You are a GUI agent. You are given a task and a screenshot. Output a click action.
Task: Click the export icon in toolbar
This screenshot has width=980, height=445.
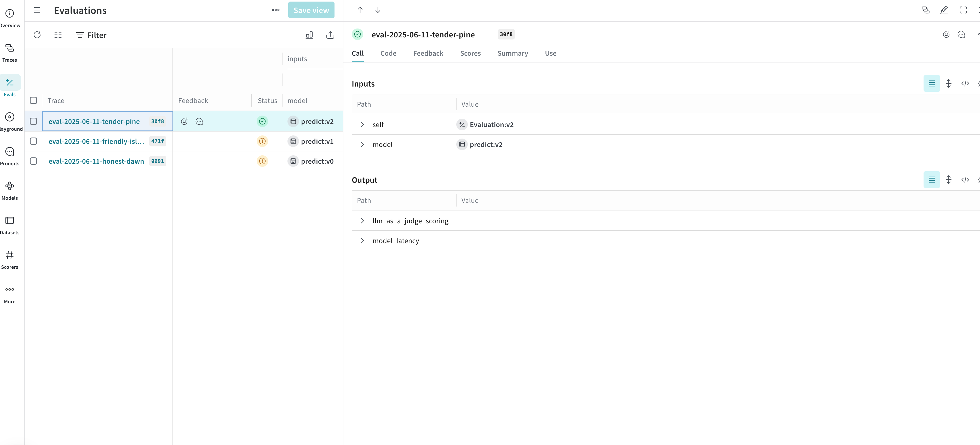point(330,35)
